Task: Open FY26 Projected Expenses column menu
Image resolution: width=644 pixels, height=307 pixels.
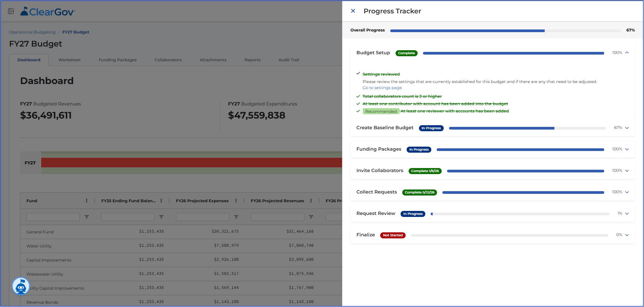Action: tap(236, 201)
